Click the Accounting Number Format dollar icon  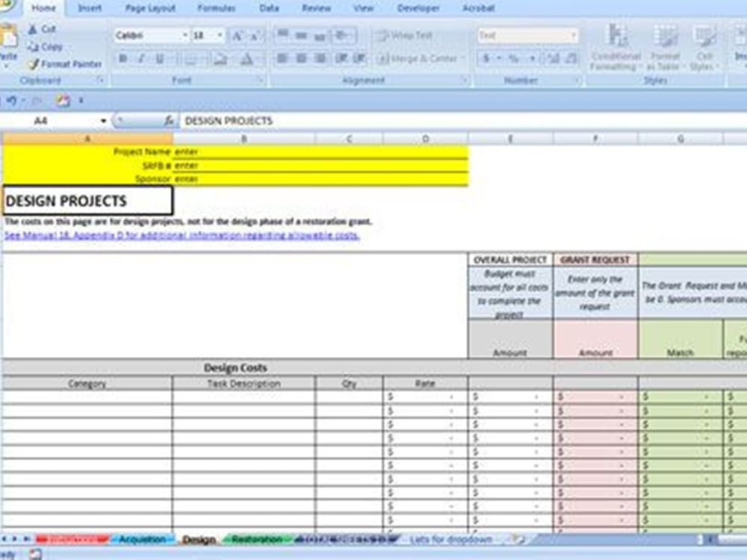(x=486, y=58)
